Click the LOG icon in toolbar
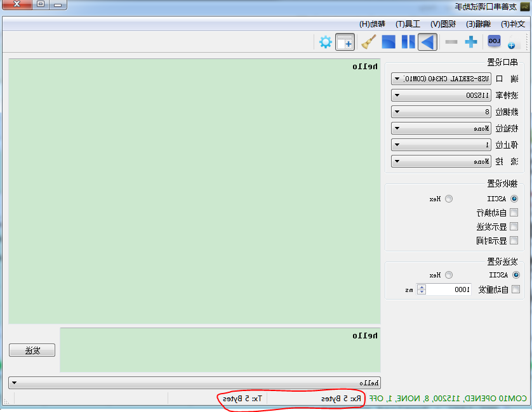 pyautogui.click(x=494, y=41)
